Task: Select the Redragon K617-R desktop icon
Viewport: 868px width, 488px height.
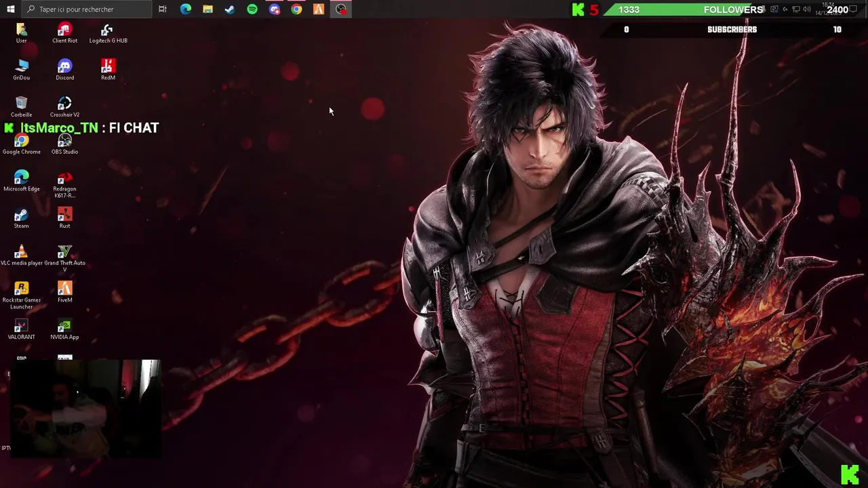Action: (64, 184)
